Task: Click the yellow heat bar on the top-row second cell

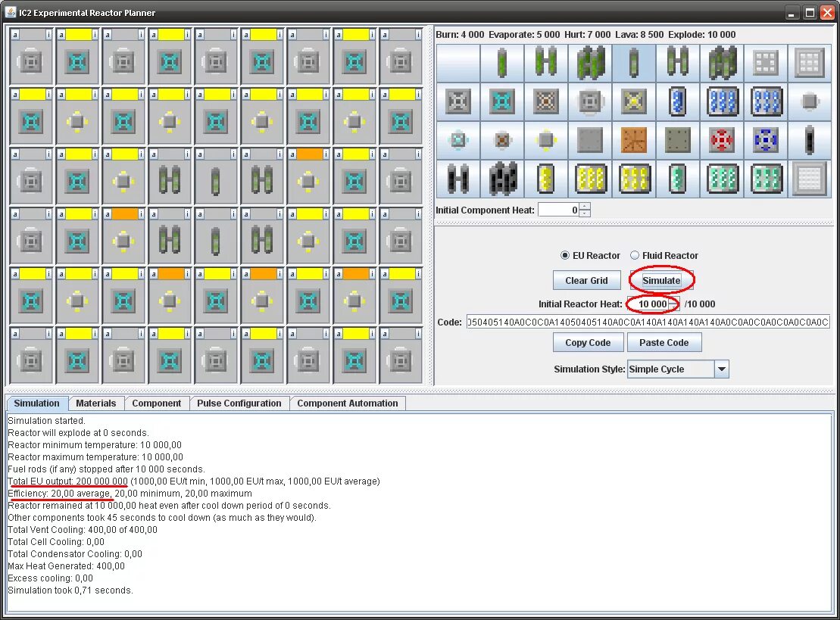Action: 78,35
